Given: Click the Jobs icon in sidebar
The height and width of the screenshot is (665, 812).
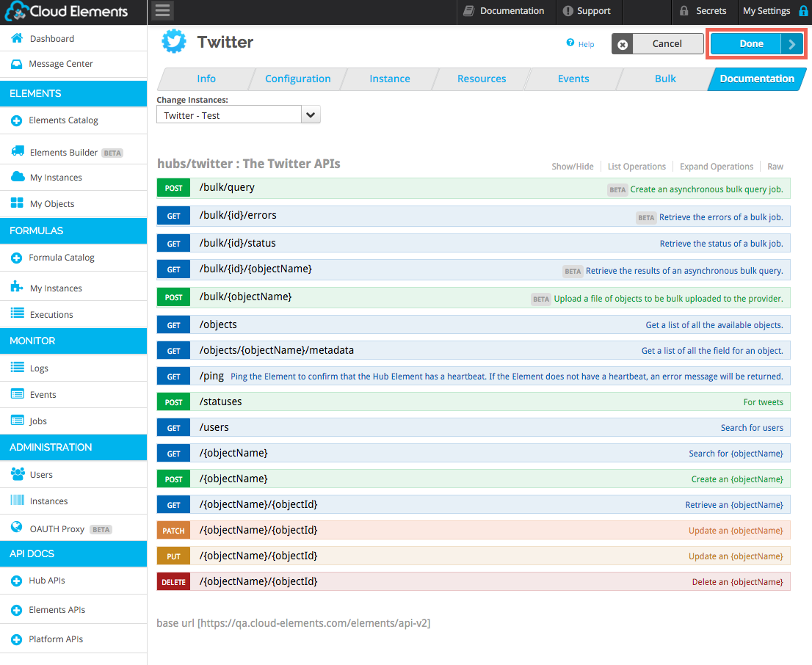Looking at the screenshot, I should point(18,420).
